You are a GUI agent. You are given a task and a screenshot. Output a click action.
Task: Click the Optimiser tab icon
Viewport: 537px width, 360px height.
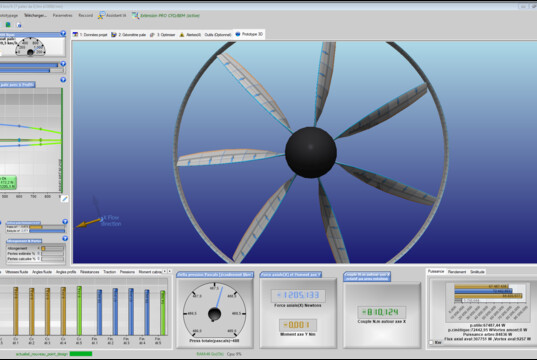[x=152, y=35]
